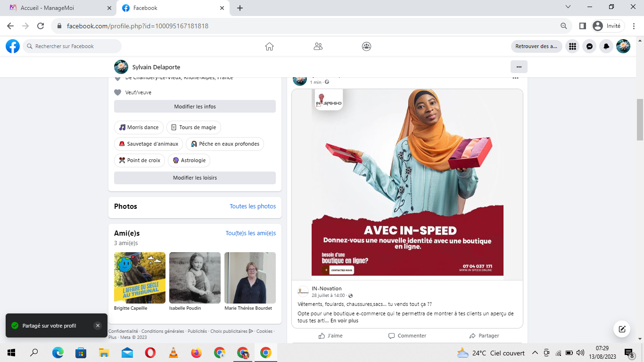Open the Facebook menu grid icon
Image resolution: width=644 pixels, height=362 pixels.
(572, 46)
